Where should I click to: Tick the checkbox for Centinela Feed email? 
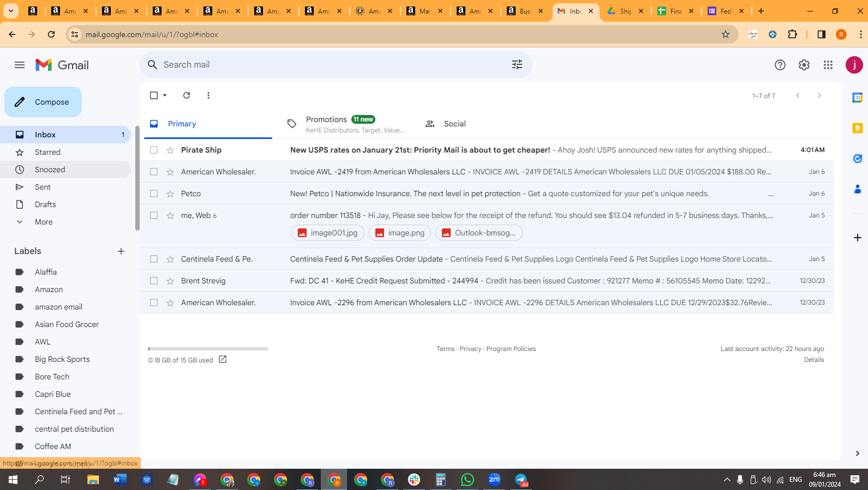(x=154, y=259)
